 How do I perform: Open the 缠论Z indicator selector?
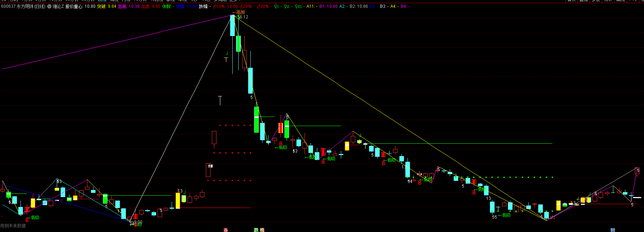point(58,6)
